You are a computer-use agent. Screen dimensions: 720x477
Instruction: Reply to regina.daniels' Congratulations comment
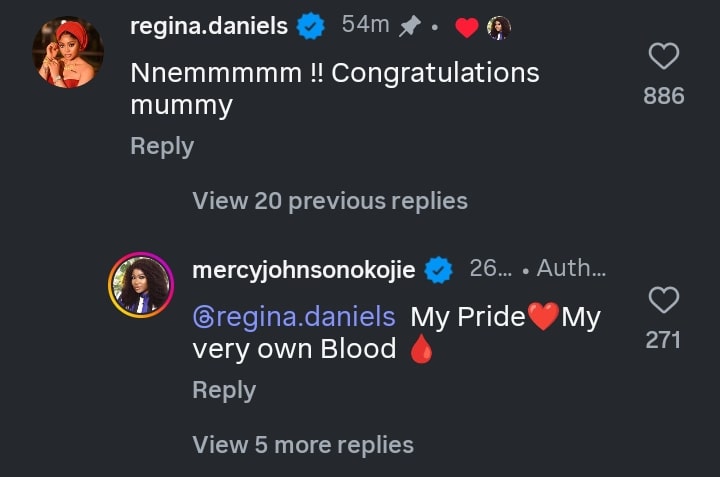coord(162,147)
